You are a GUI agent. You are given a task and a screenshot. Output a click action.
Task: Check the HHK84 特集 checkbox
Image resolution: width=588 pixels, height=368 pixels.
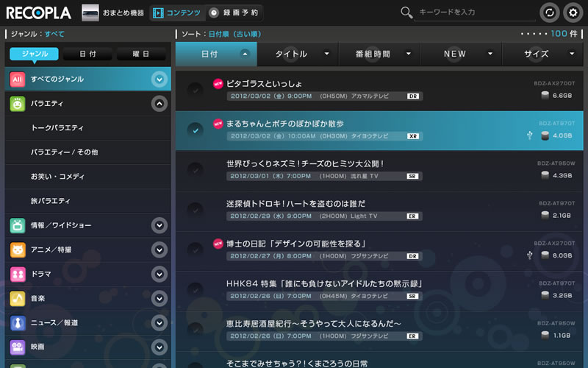pos(196,290)
